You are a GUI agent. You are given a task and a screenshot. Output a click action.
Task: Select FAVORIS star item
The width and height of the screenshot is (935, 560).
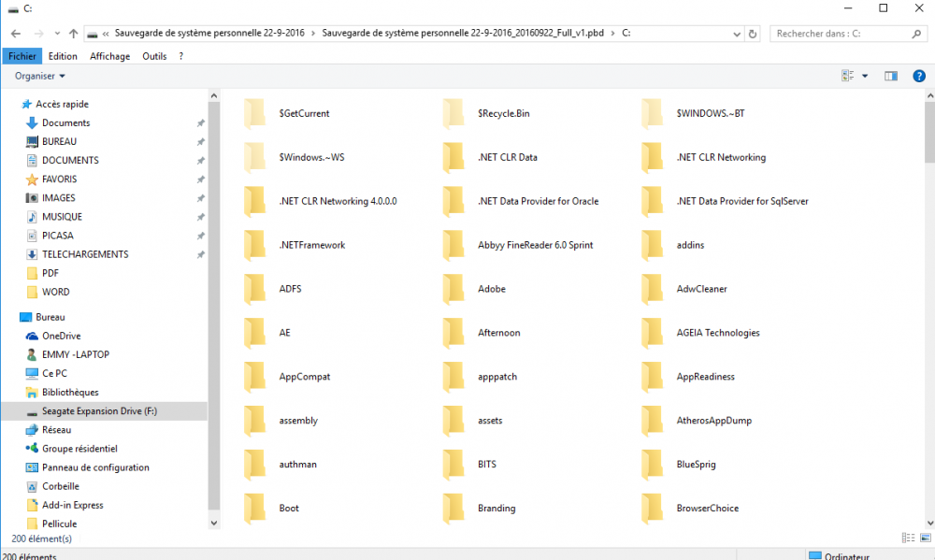[x=59, y=179]
